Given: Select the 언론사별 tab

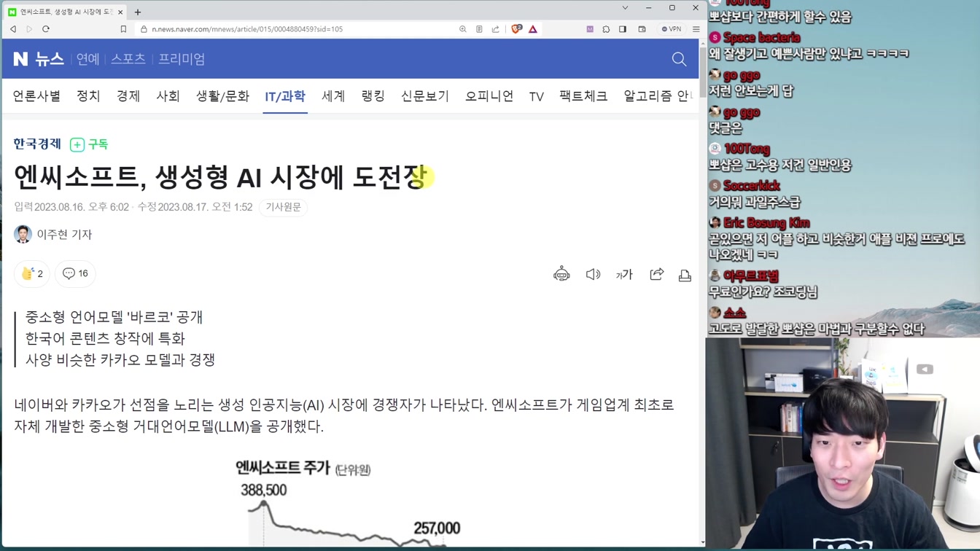Looking at the screenshot, I should coord(36,96).
